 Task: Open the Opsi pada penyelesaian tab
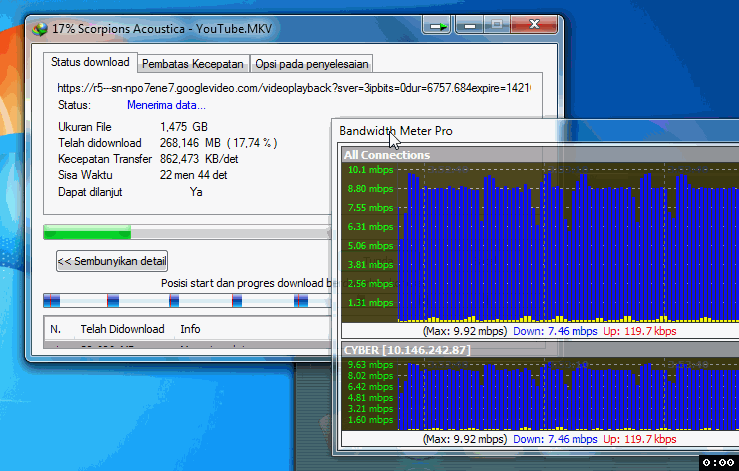coord(312,64)
